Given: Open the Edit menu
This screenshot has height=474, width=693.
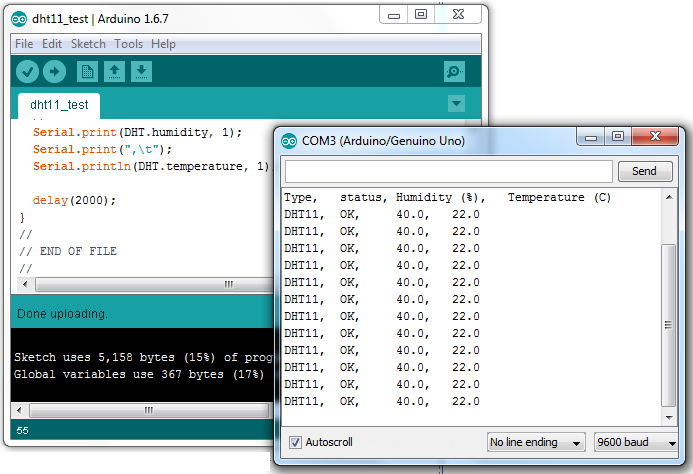Looking at the screenshot, I should [x=52, y=44].
